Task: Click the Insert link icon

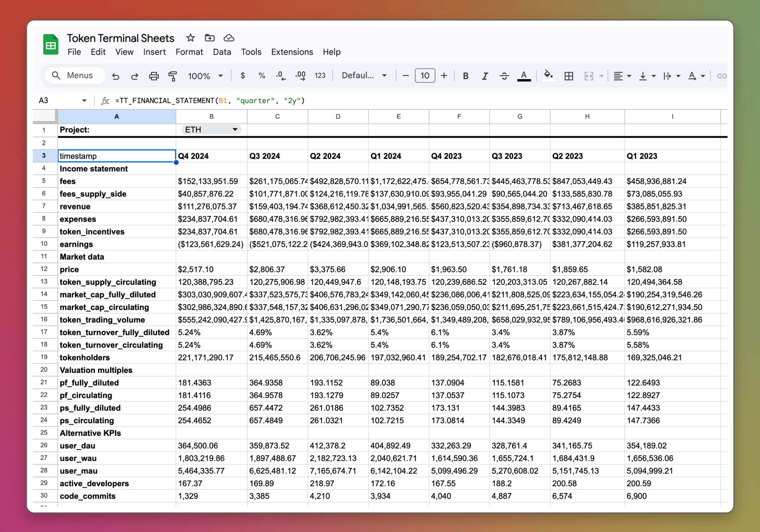Action: click(x=722, y=76)
